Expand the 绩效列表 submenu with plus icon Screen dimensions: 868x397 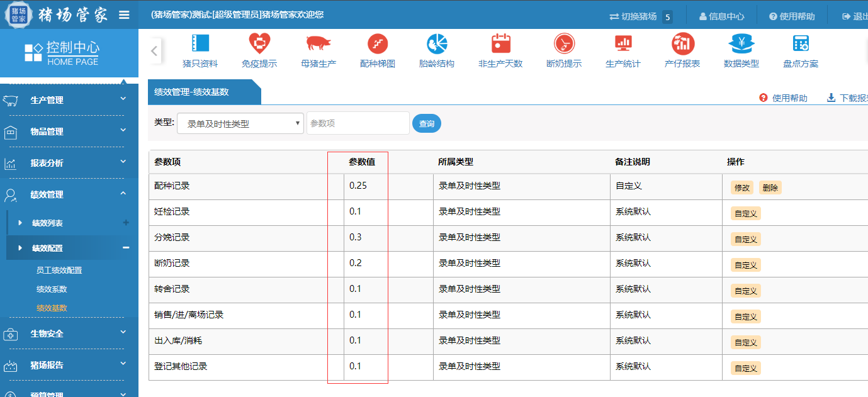click(125, 223)
